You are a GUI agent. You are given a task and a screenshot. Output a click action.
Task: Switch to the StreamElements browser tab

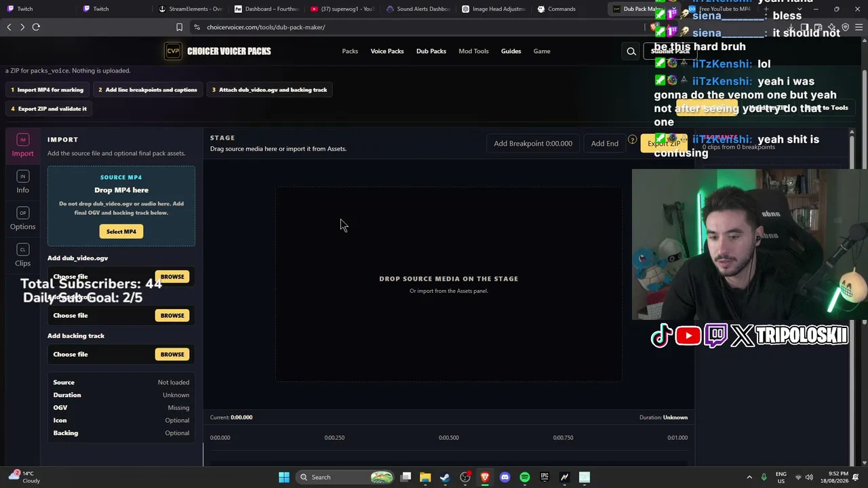(x=191, y=9)
